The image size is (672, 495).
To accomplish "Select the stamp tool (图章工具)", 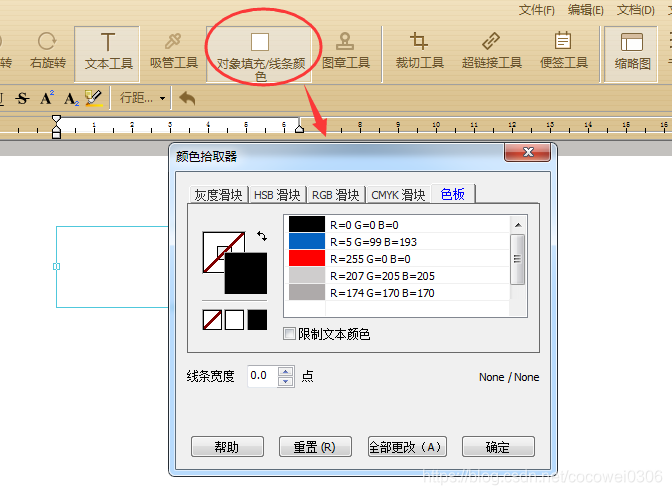I will [x=345, y=51].
